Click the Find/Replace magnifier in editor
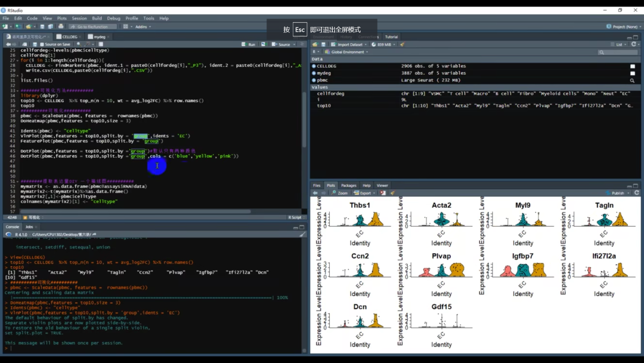 tap(79, 44)
